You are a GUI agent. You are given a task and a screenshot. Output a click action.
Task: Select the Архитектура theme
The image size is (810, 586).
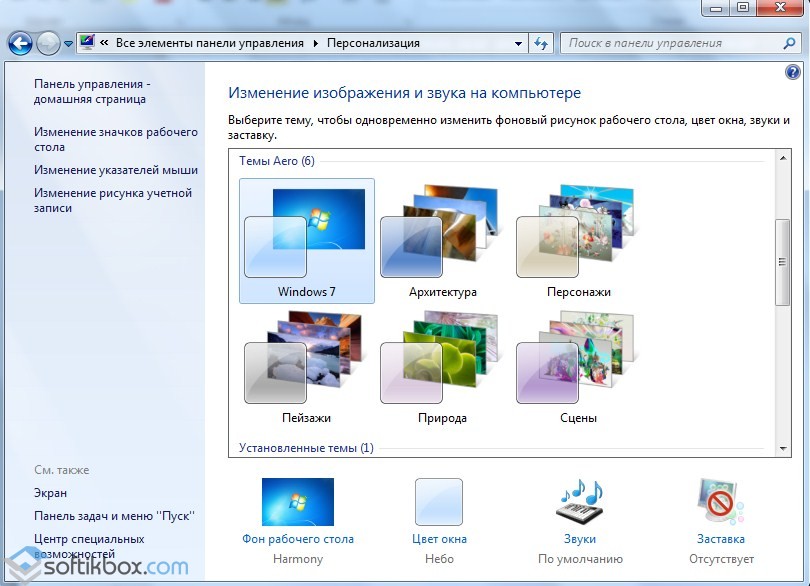tap(442, 240)
